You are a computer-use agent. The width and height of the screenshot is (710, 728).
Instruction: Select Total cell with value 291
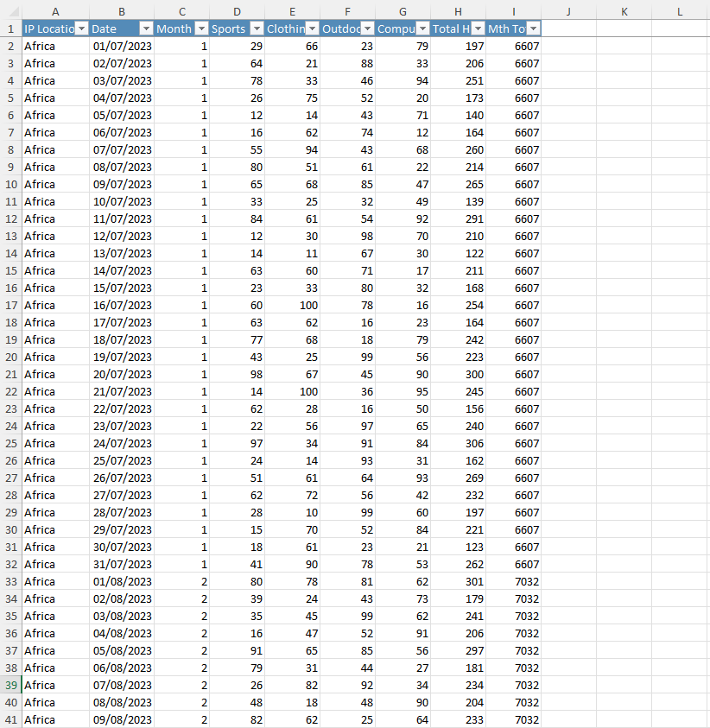458,219
